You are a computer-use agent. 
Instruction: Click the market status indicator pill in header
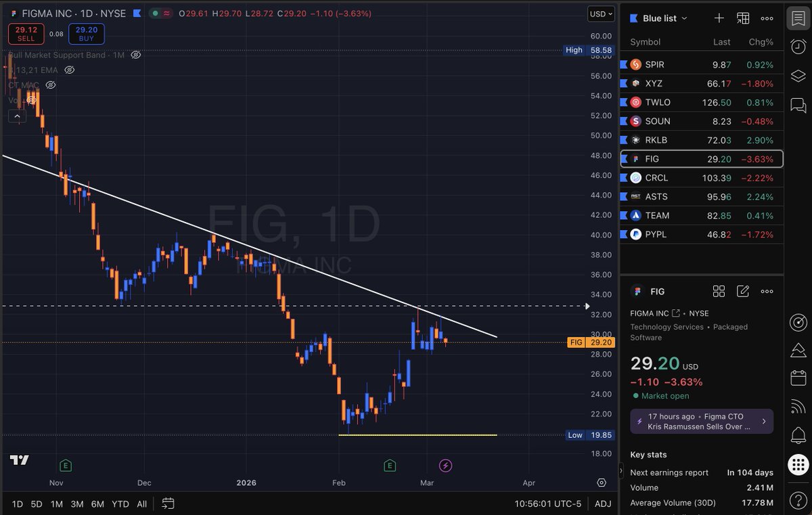pos(160,13)
